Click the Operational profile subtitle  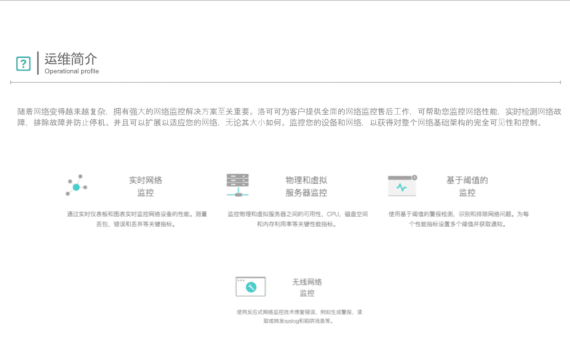pyautogui.click(x=72, y=71)
